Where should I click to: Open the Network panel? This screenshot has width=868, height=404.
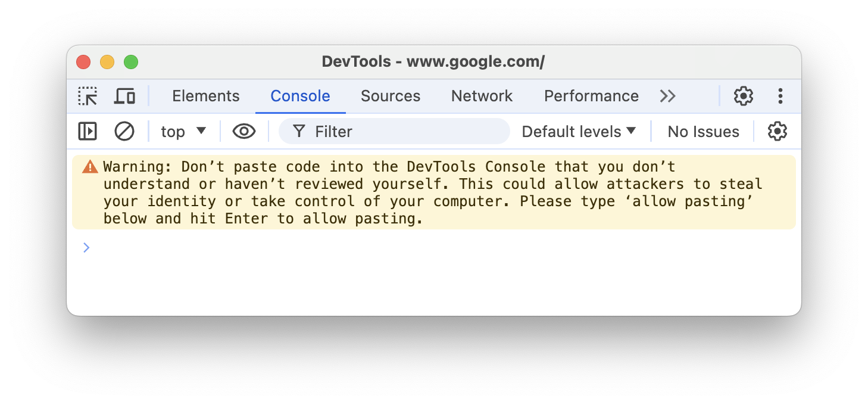pyautogui.click(x=482, y=95)
